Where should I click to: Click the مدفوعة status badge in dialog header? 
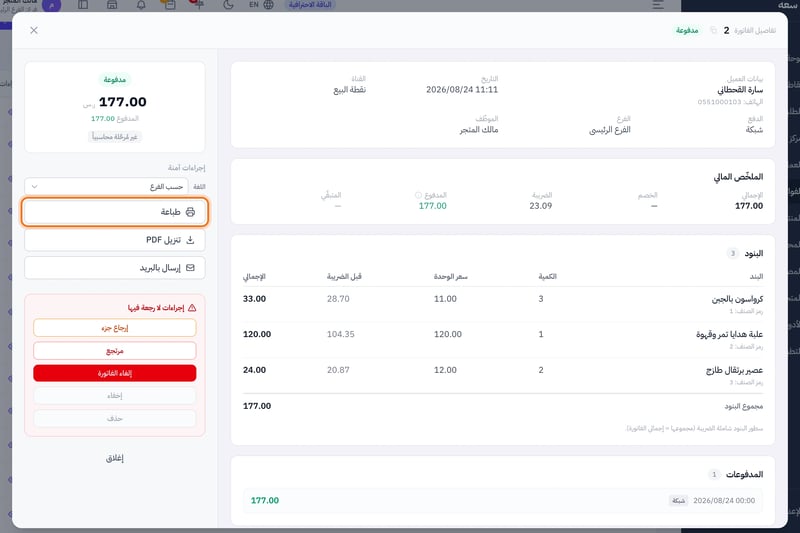687,31
